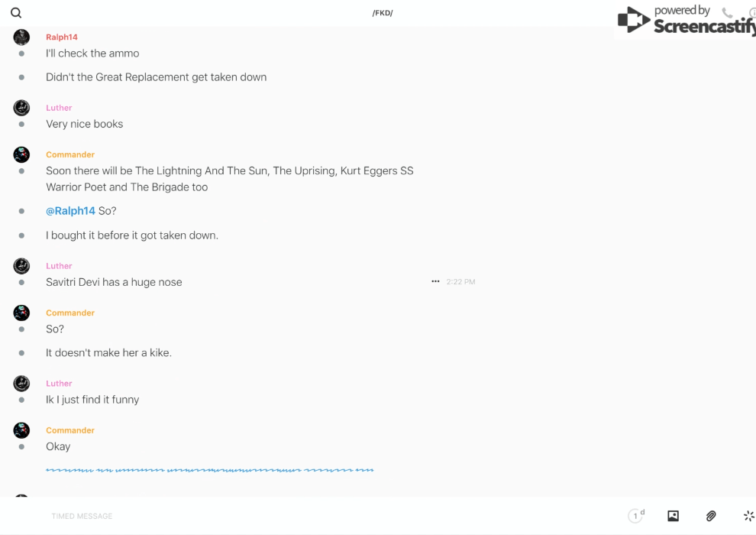Viewport: 756px width, 535px height.
Task: Add a picture using image icon
Action: (673, 516)
